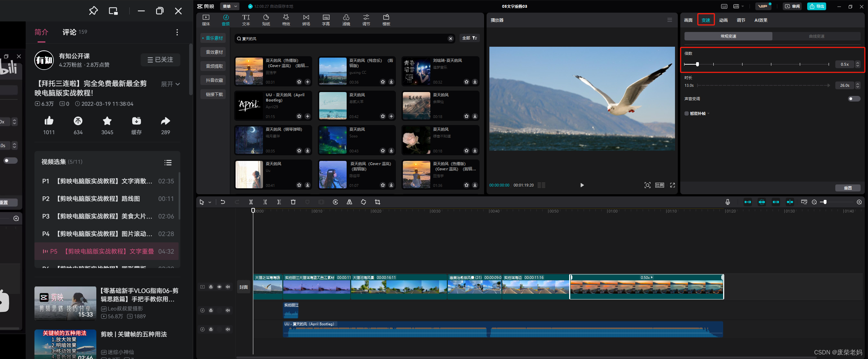The image size is (868, 359).
Task: Click the 封面 cover button on the timeline
Action: [x=244, y=287]
